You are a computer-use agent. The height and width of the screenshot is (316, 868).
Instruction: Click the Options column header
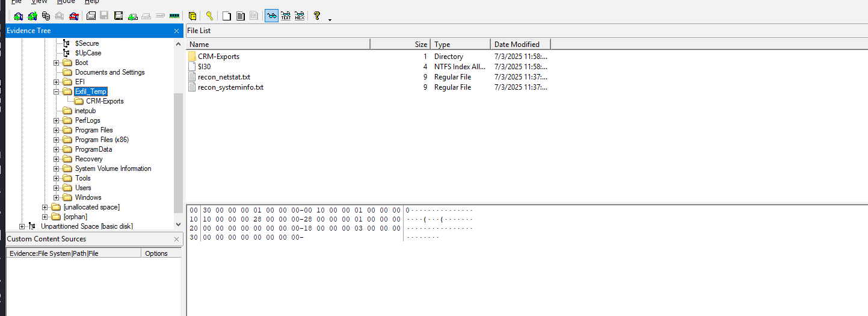click(161, 253)
